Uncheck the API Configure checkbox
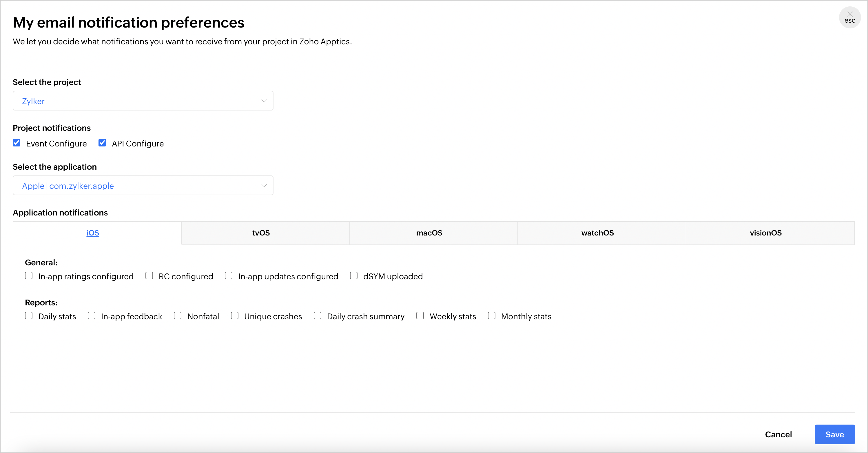The width and height of the screenshot is (868, 453). click(102, 143)
